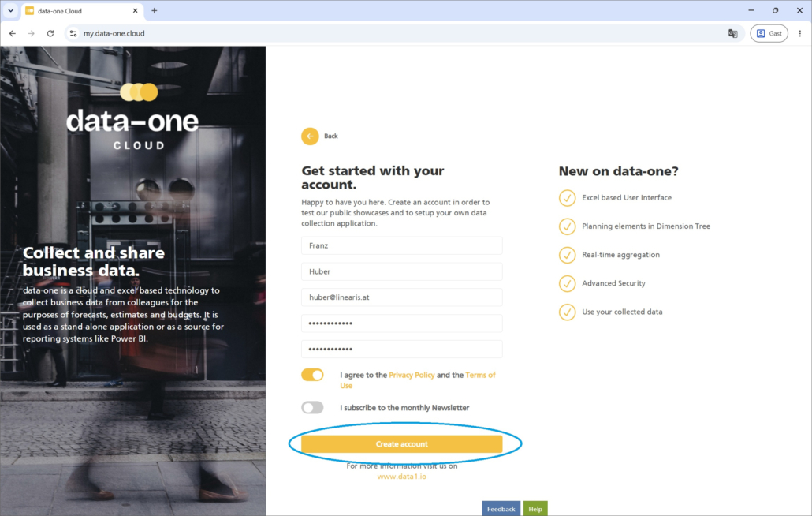This screenshot has height=516, width=812.
Task: Open the Gast profile button
Action: (769, 33)
